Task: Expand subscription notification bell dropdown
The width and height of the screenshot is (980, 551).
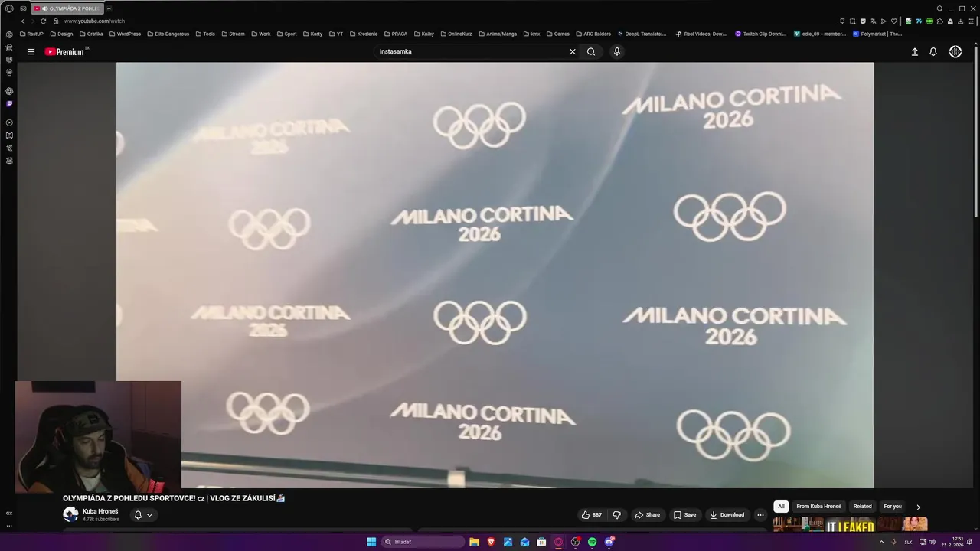Action: (x=143, y=515)
